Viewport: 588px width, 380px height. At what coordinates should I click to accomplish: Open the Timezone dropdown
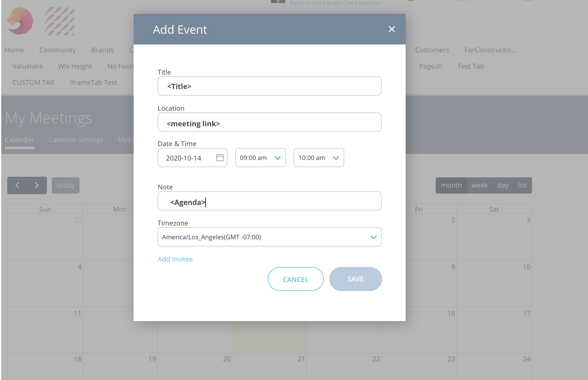pos(269,237)
